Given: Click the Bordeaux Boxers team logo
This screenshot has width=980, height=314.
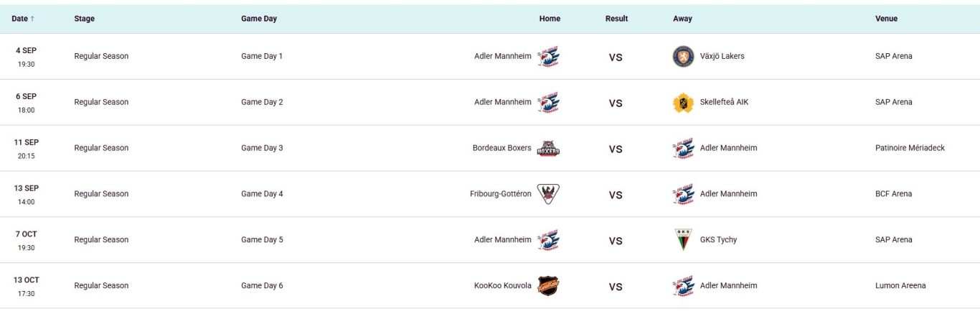Looking at the screenshot, I should tap(548, 148).
